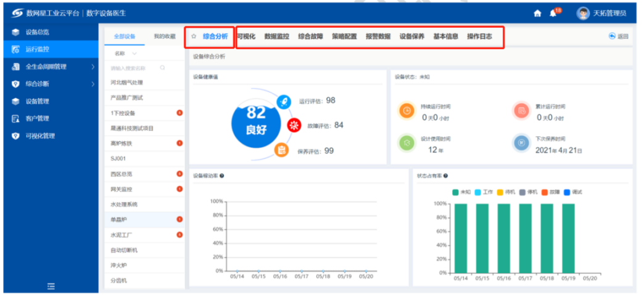This screenshot has width=644, height=295.
Task: Click the red 故障评估 icon
Action: pos(295,126)
